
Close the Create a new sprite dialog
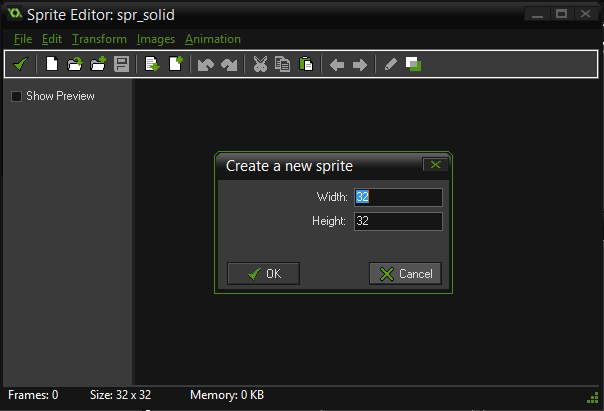coord(435,164)
